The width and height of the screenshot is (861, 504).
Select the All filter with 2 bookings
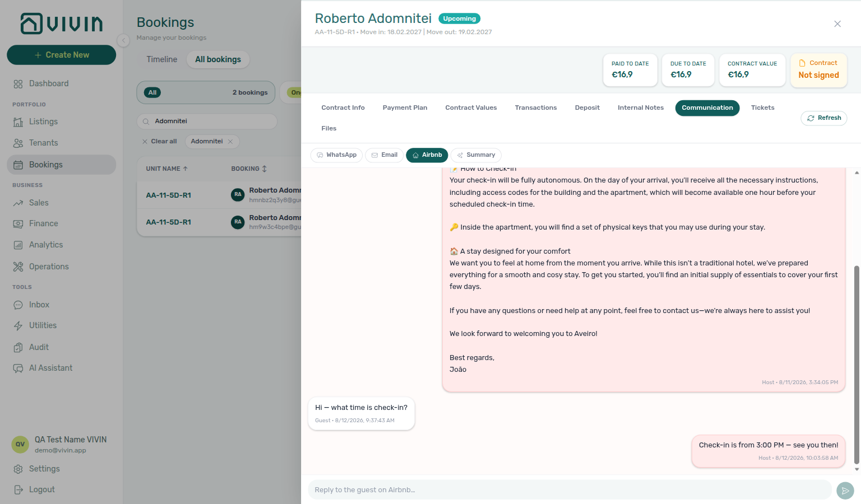click(206, 92)
